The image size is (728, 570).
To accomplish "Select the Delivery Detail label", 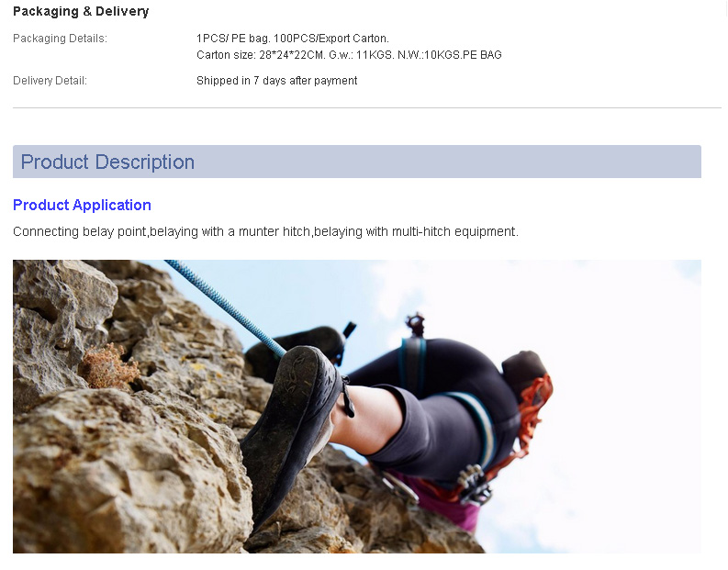I will click(x=50, y=81).
